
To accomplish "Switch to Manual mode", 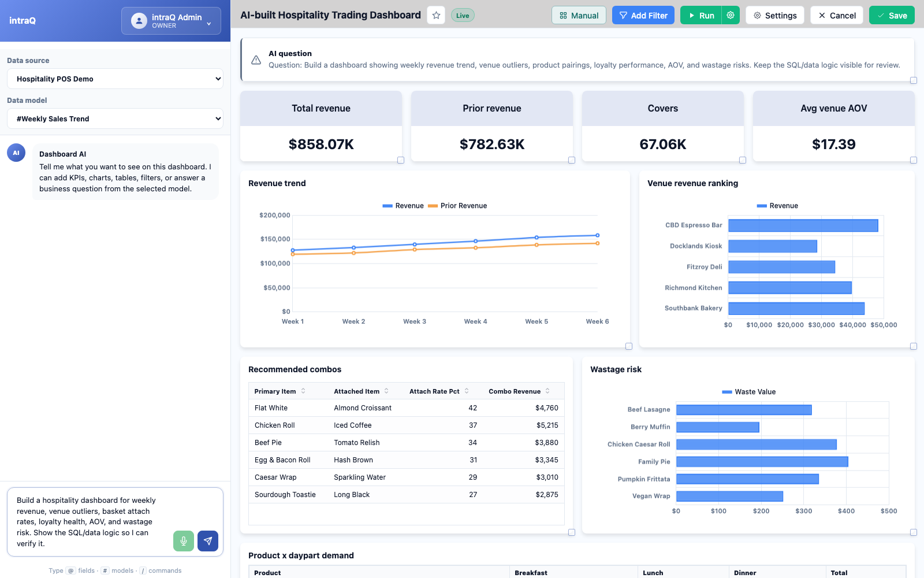I will tap(579, 16).
